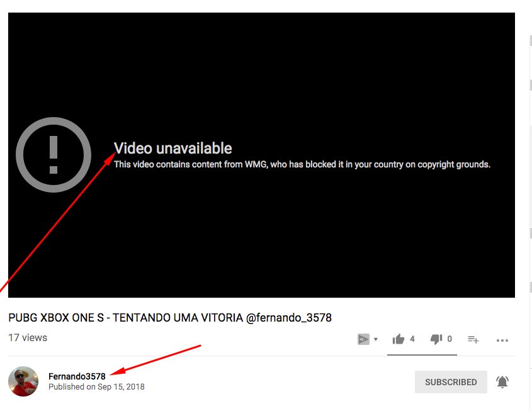532x411 pixels.
Task: Open the save to playlist icon
Action: [x=473, y=339]
